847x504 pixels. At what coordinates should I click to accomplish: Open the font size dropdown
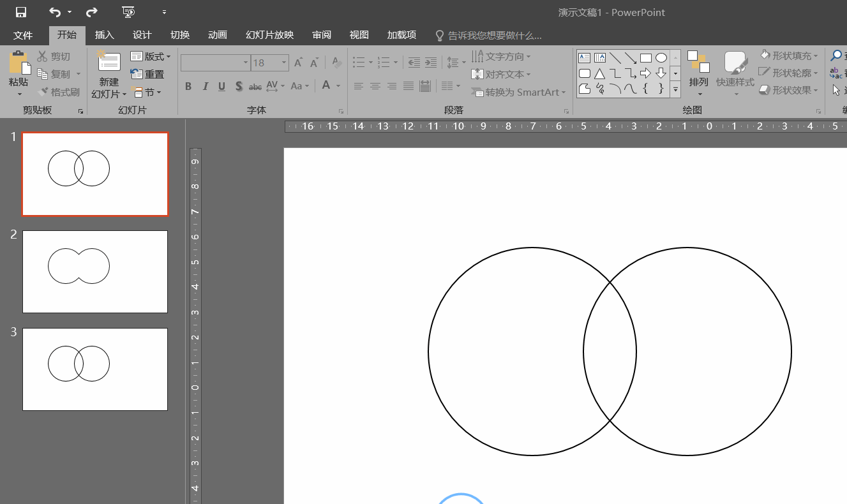pos(284,63)
